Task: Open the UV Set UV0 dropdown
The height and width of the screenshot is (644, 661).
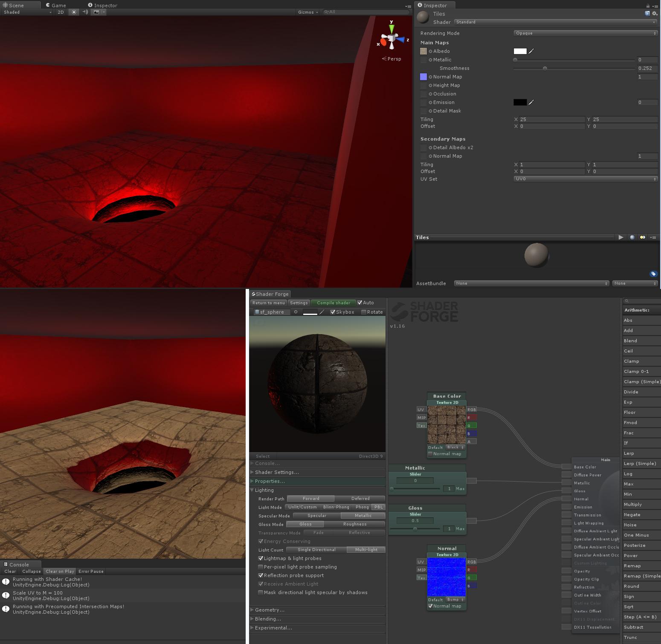Action: tap(586, 179)
